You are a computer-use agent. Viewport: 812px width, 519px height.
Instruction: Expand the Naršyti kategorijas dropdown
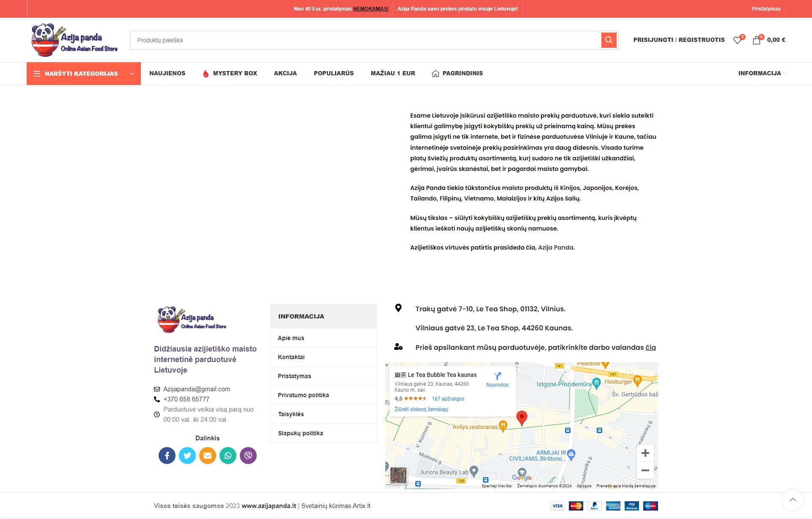(x=84, y=74)
